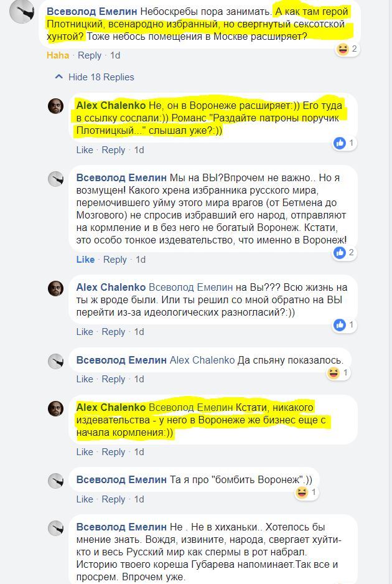Like the "Кстати, никакого издевательства" comment
Screen dimensions: 392x584
click(x=85, y=452)
